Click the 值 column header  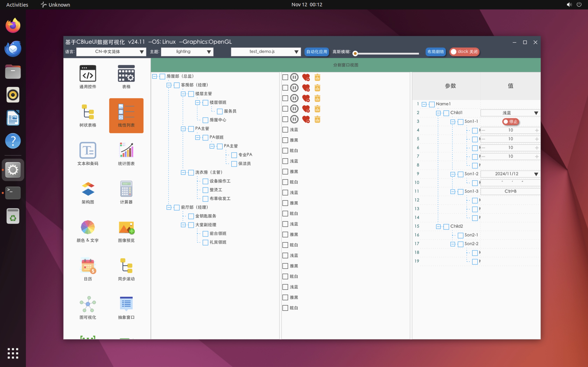510,86
